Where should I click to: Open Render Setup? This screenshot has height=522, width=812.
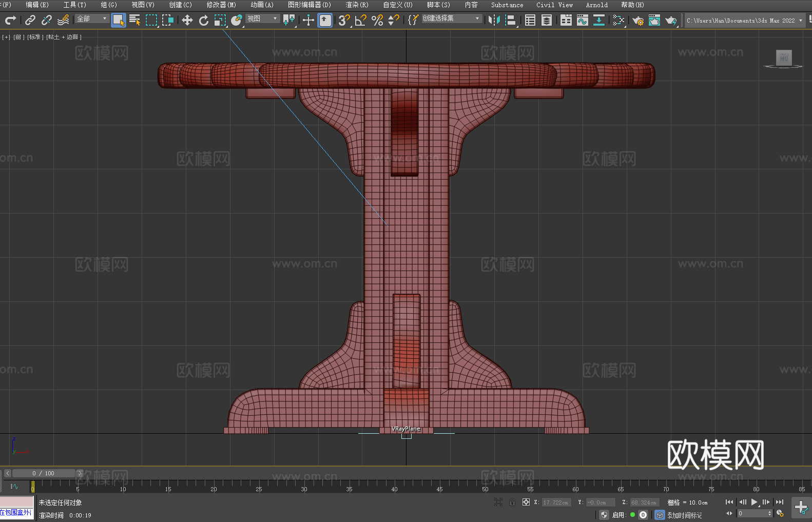(x=638, y=20)
